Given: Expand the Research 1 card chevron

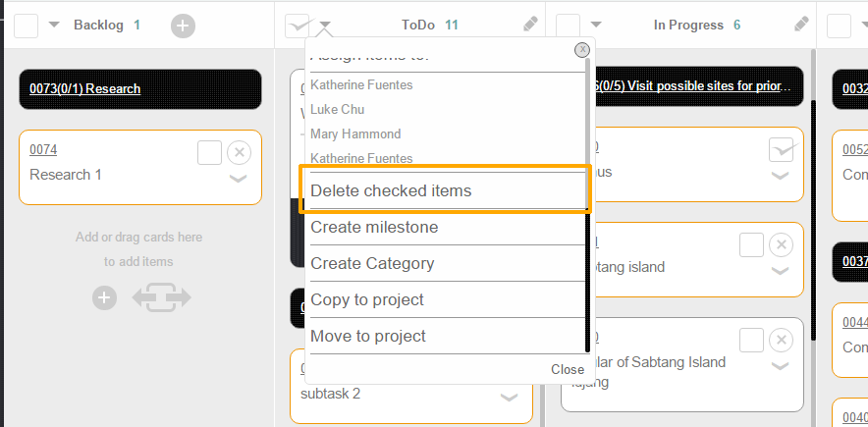Looking at the screenshot, I should click(238, 179).
